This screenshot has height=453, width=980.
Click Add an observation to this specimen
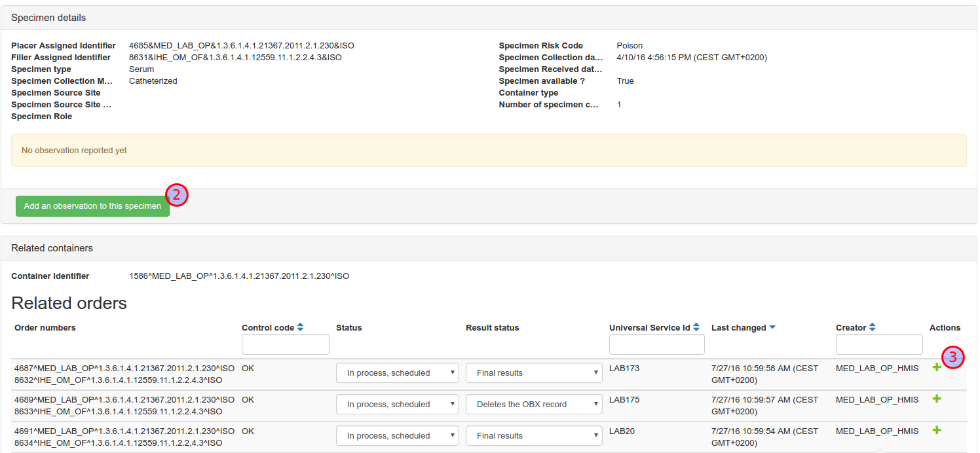click(92, 206)
